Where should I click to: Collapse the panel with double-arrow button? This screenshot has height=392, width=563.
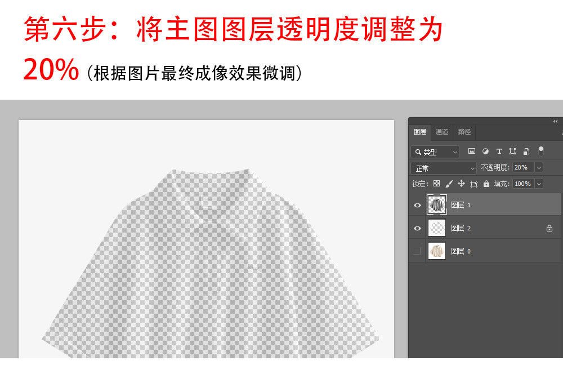(556, 121)
